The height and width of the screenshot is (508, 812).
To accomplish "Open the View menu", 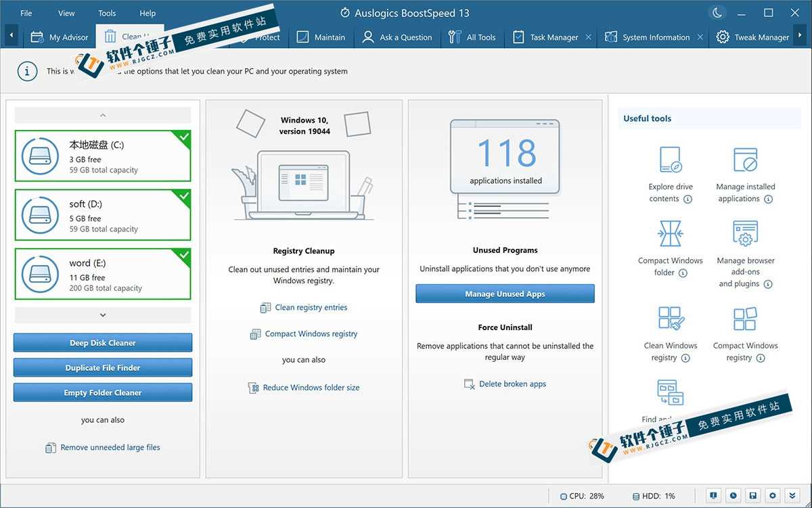I will (66, 13).
